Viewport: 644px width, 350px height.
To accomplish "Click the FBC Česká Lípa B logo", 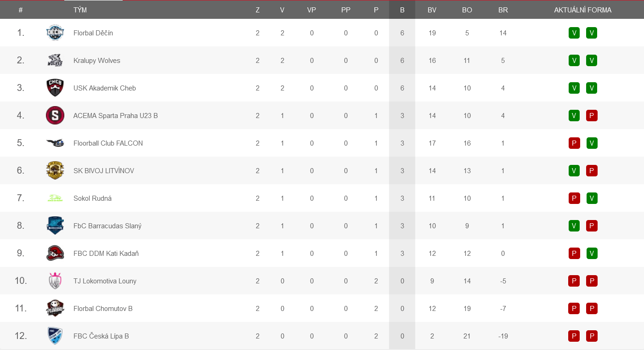I will (x=55, y=336).
